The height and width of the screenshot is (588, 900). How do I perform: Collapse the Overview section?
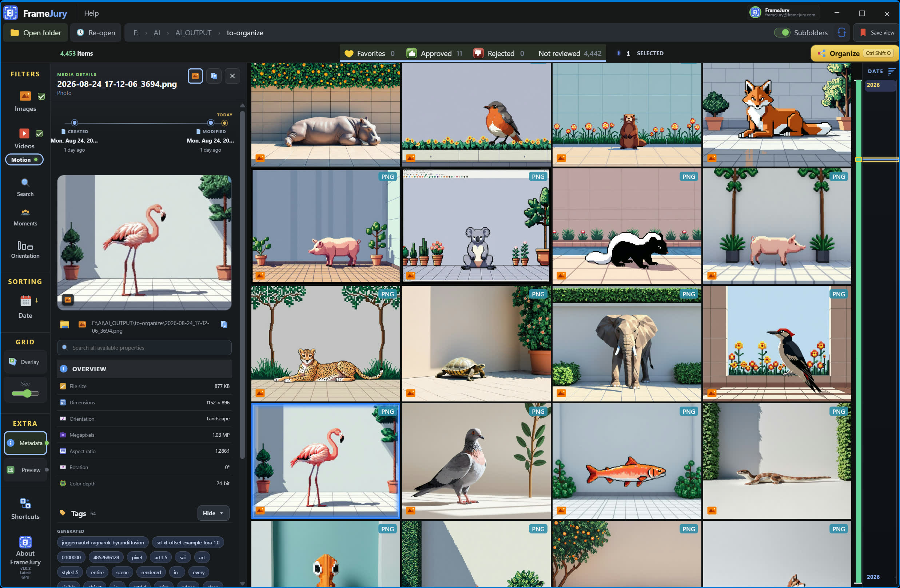click(x=144, y=369)
